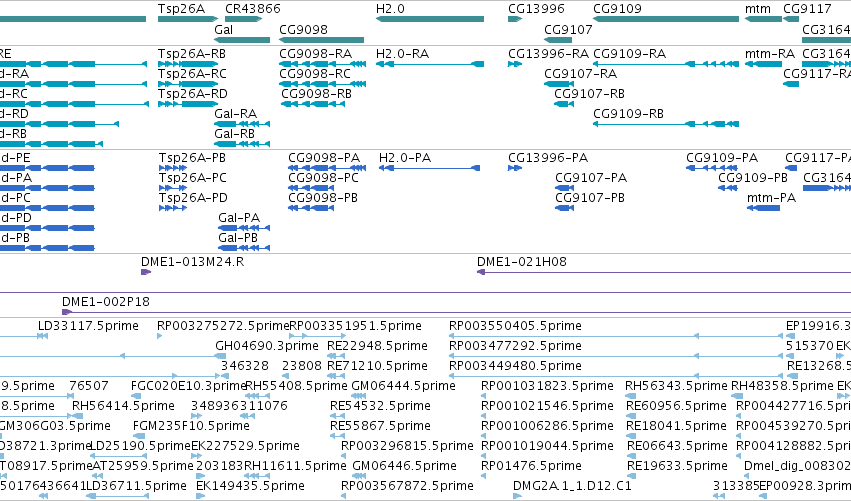Viewport: 851px width, 501px height.
Task: Select EST RP003477292.5prime
Action: [x=515, y=346]
